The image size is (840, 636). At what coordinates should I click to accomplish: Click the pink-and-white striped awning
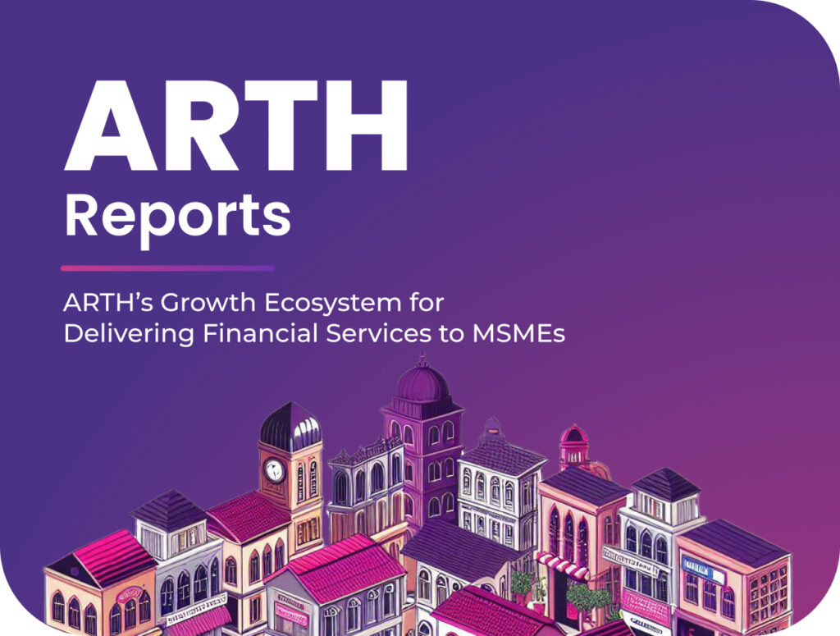(x=563, y=565)
